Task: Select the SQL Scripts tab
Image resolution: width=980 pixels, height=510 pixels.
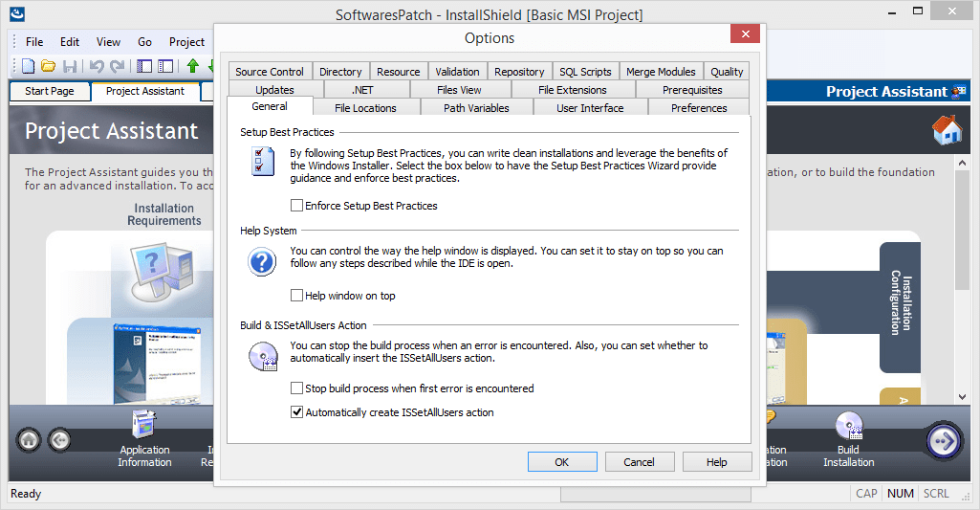Action: tap(586, 72)
